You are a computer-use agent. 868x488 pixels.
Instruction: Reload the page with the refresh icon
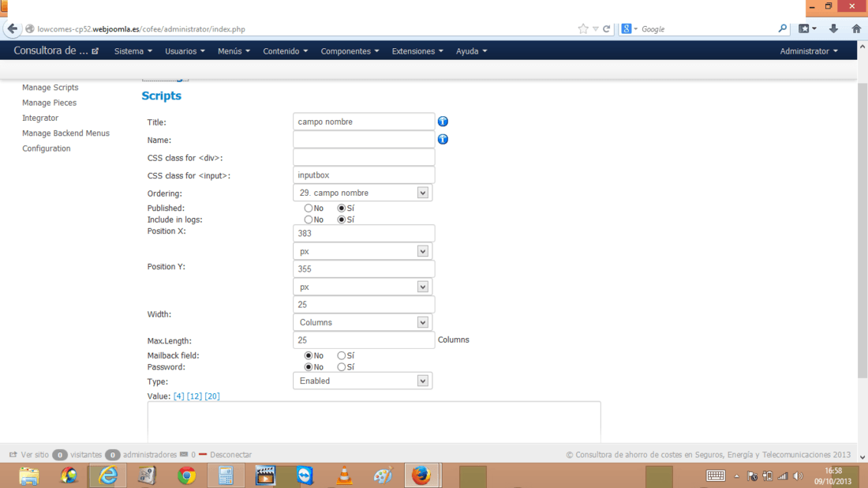tap(607, 28)
